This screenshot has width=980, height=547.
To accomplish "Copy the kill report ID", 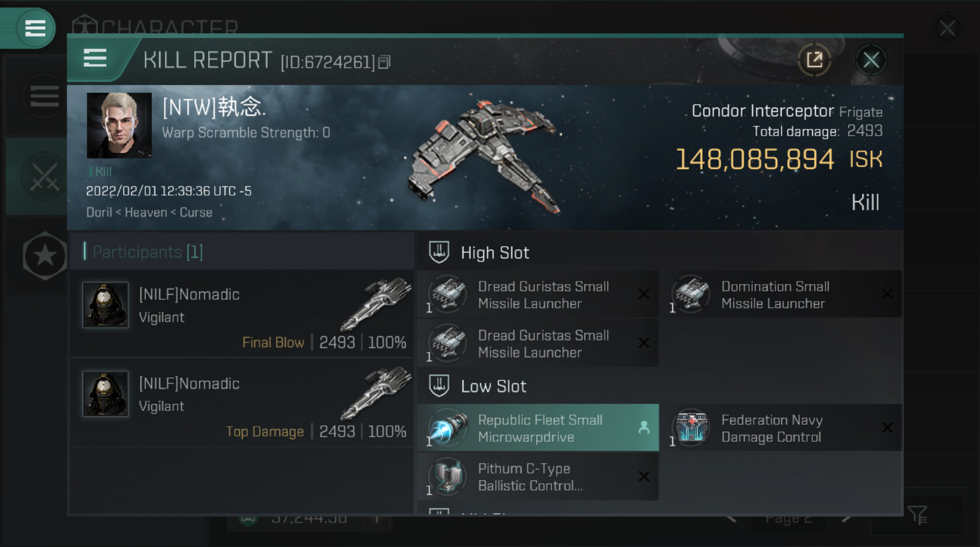I will 384,62.
